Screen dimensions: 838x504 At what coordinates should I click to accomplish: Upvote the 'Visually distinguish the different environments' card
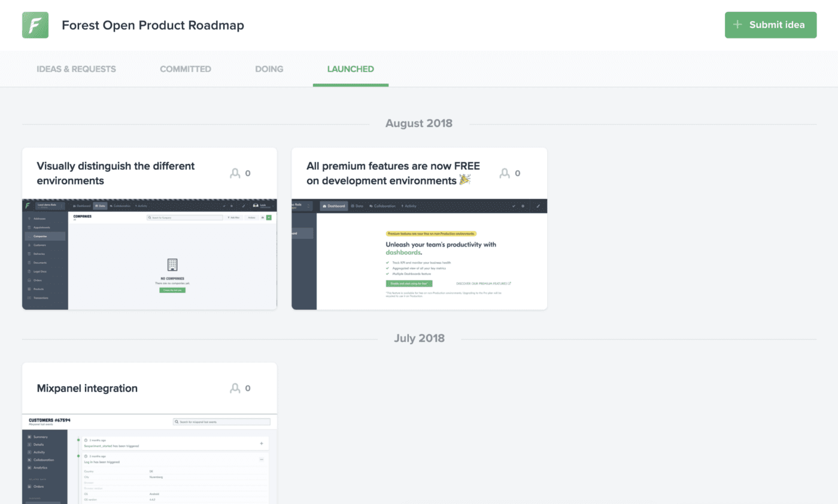(x=241, y=173)
